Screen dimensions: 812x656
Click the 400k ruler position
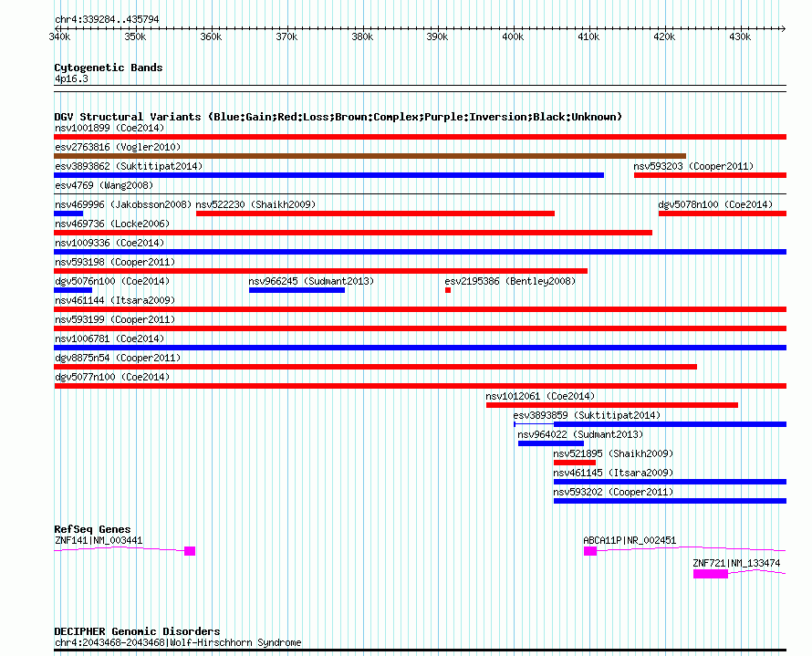[x=513, y=36]
